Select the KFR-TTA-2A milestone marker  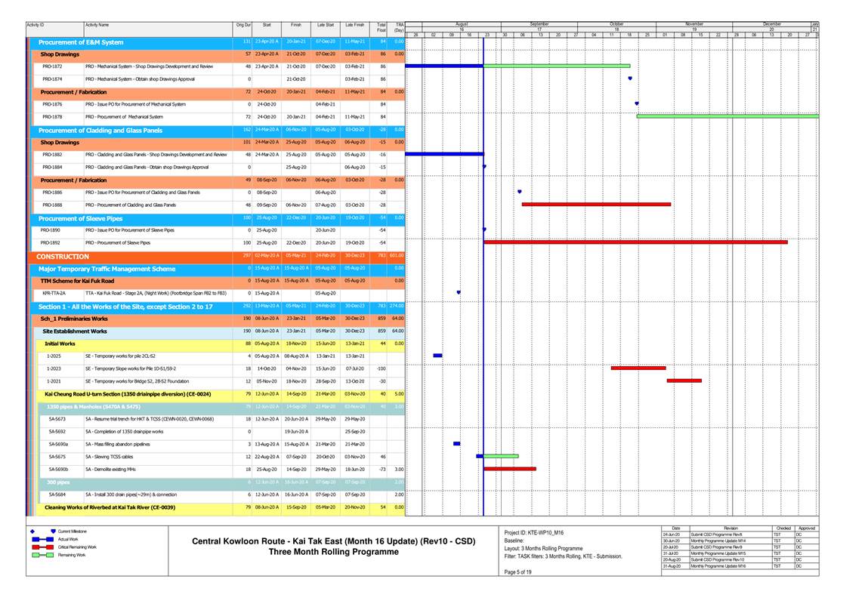(x=459, y=292)
